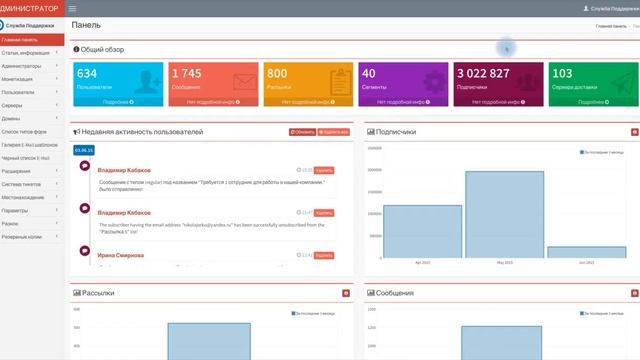Click the red corner button of the Рассылки panel
This screenshot has height=360, width=640.
[x=346, y=293]
